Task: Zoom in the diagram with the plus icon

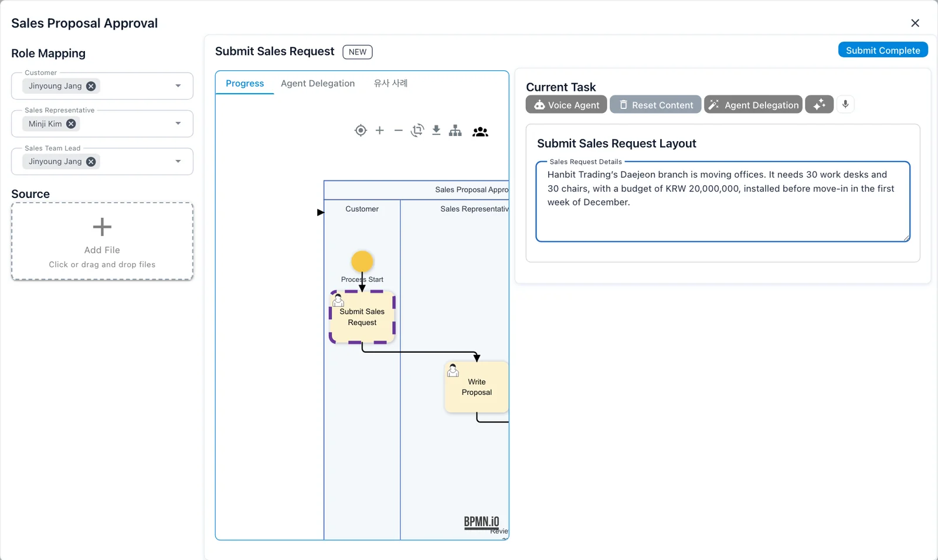Action: click(x=380, y=131)
